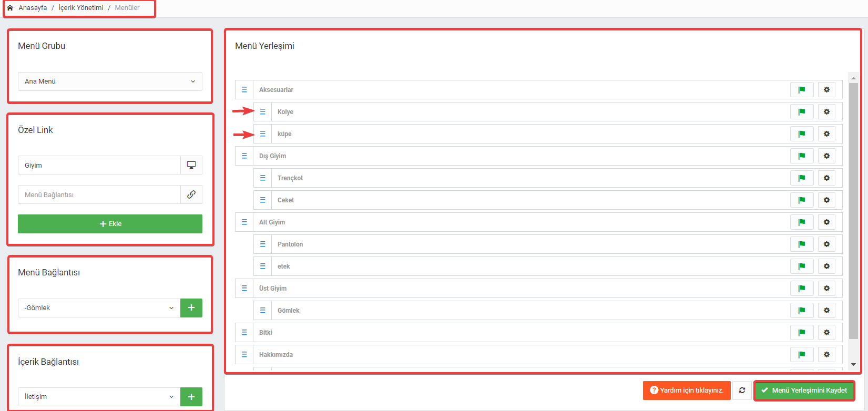Open settings gear for Dış Giyim
Image resolution: width=868 pixels, height=411 pixels.
pyautogui.click(x=826, y=156)
